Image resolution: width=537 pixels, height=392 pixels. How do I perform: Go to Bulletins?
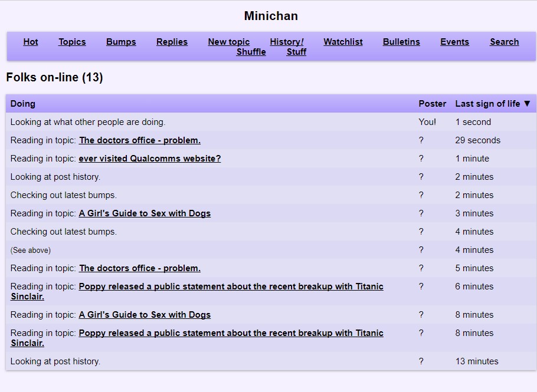(401, 42)
